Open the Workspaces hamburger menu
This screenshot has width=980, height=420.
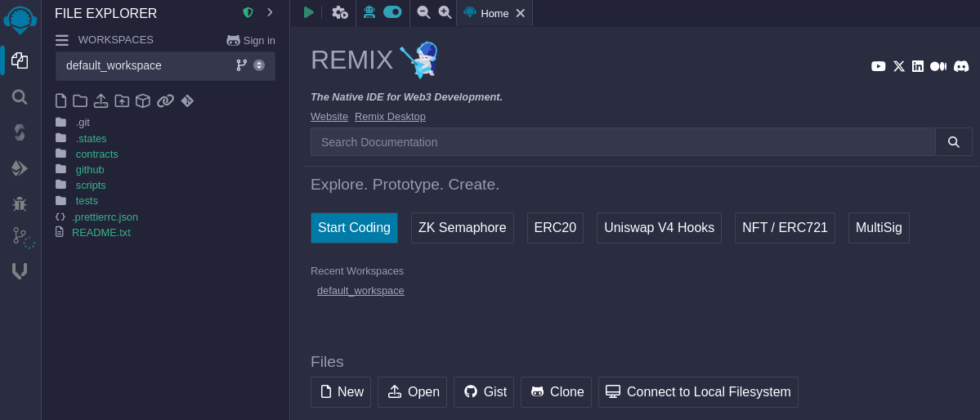(62, 40)
